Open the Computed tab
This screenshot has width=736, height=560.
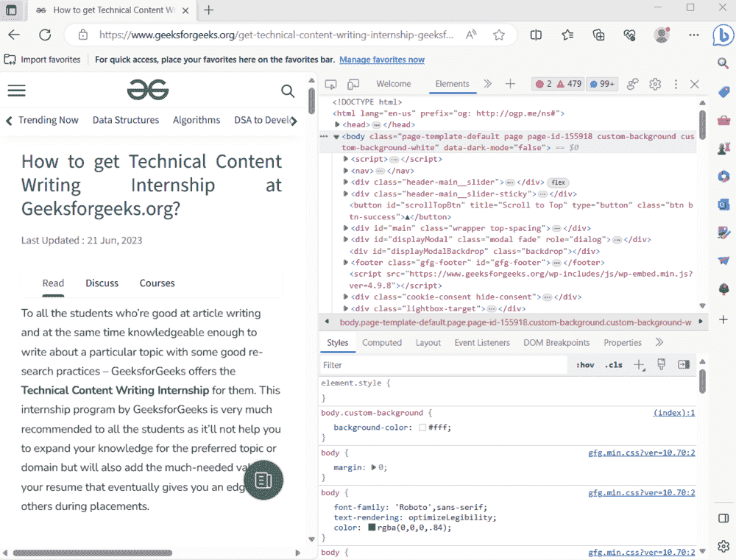coord(381,343)
